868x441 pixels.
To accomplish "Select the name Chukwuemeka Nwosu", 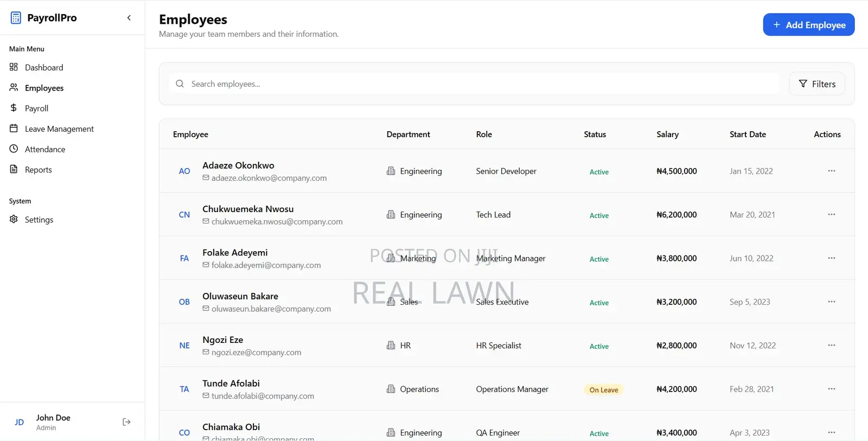I will (x=248, y=209).
